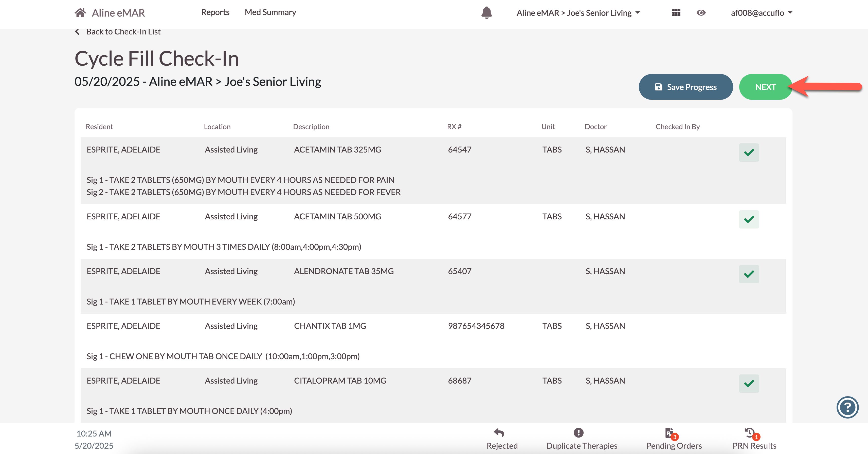
Task: Open PRN Results in the footer
Action: (754, 439)
